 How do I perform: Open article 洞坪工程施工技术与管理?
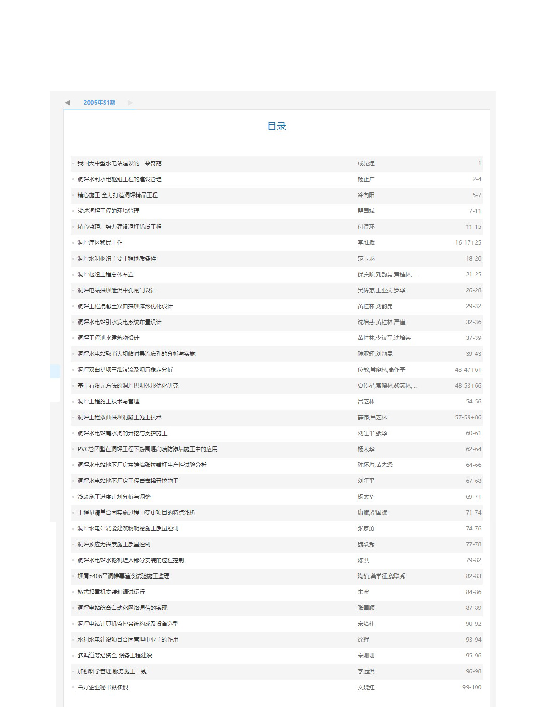[108, 402]
